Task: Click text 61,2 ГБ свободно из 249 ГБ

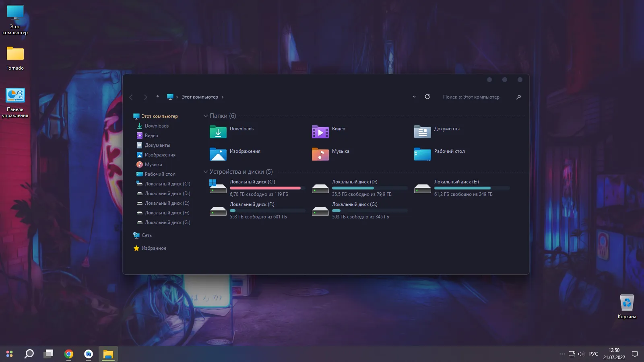Action: 463,194
